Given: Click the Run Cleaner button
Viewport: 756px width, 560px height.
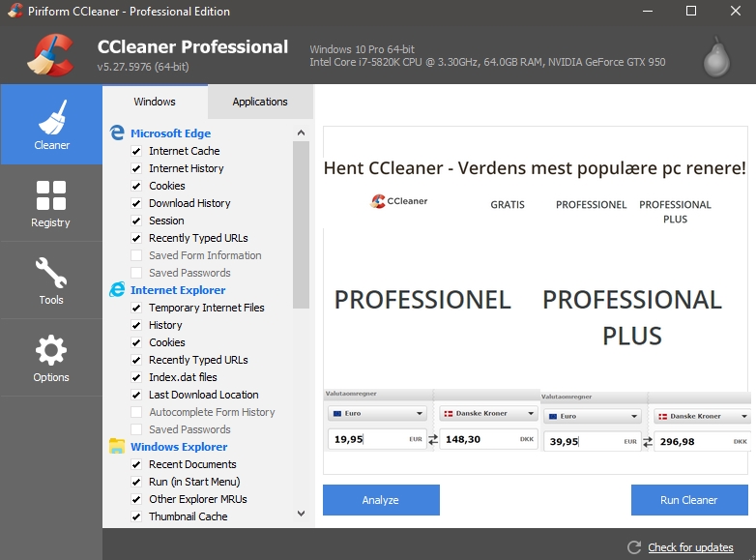Looking at the screenshot, I should pyautogui.click(x=689, y=500).
